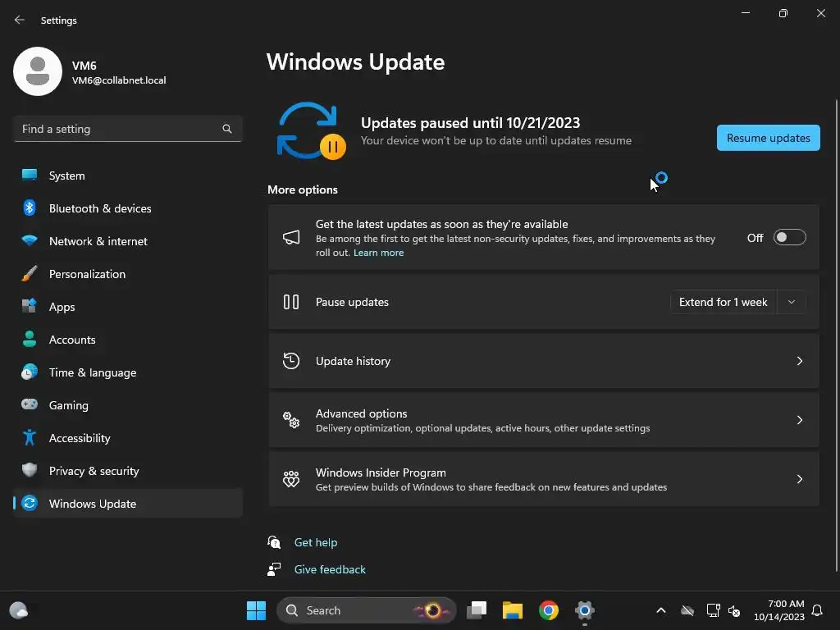Screen dimensions: 840x630
Task: Launch Google Chrome from the taskbar
Action: point(549,610)
